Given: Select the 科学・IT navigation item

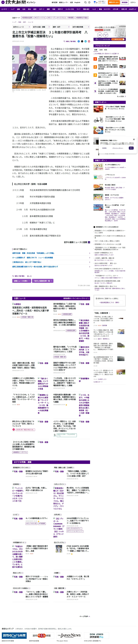Looking at the screenshot, I should point(60,9).
